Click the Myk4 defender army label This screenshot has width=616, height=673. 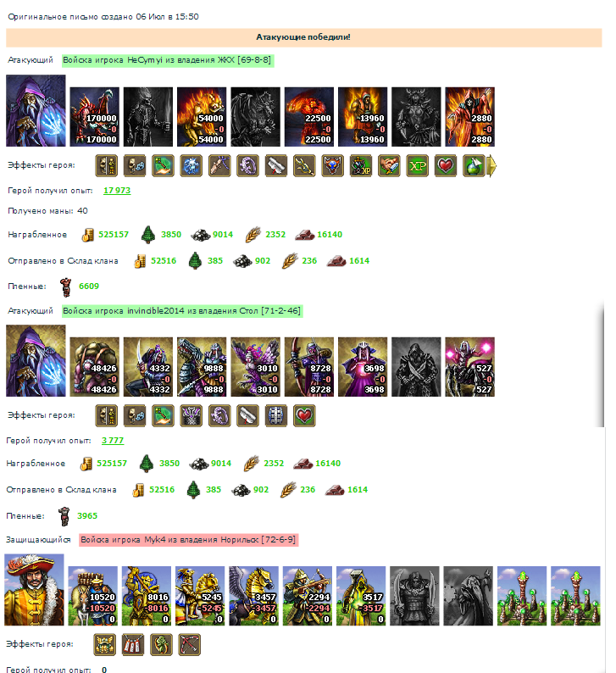(189, 540)
